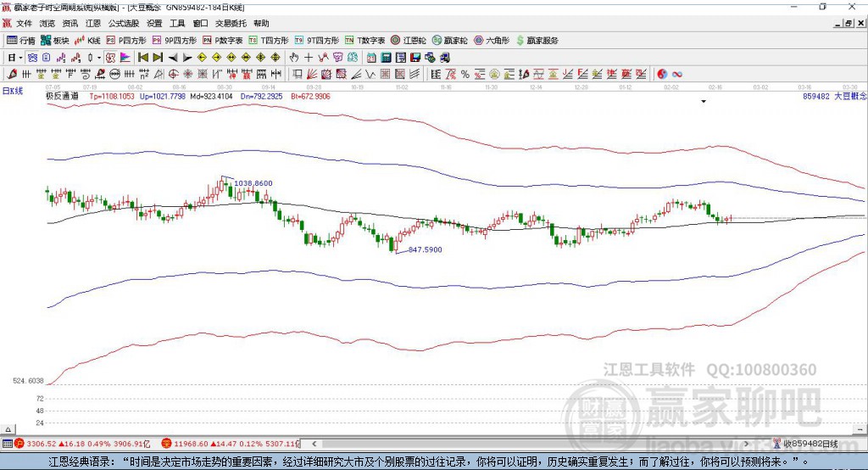Open the 9P四方形 tool

(x=175, y=41)
